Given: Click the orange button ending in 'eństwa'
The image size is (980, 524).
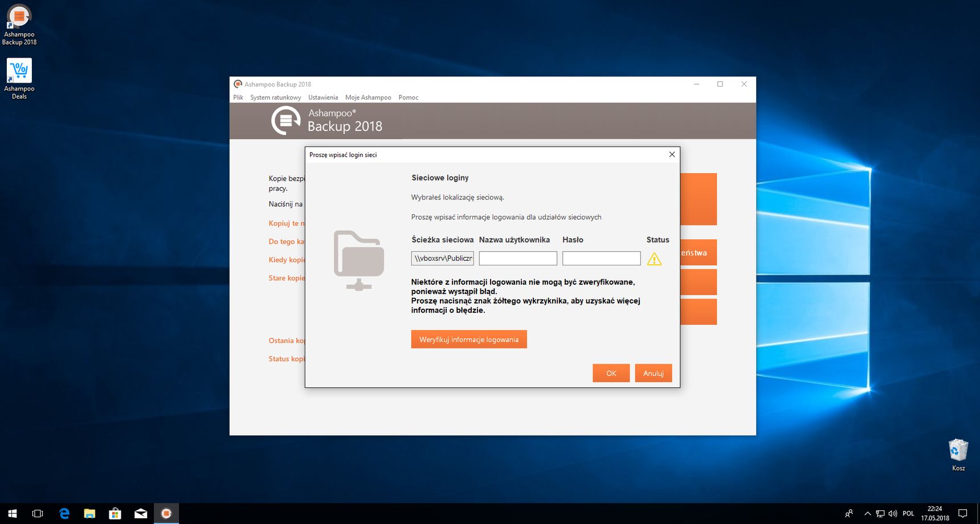Looking at the screenshot, I should pos(699,252).
